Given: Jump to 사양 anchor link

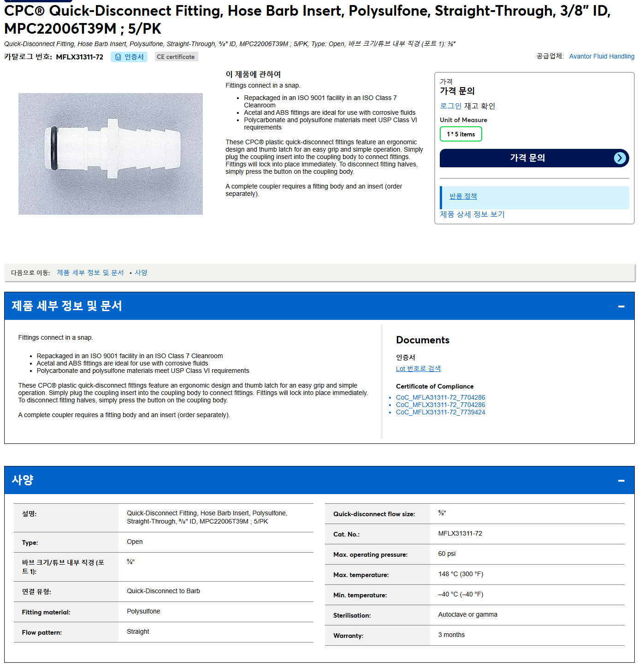Looking at the screenshot, I should coord(141,273).
